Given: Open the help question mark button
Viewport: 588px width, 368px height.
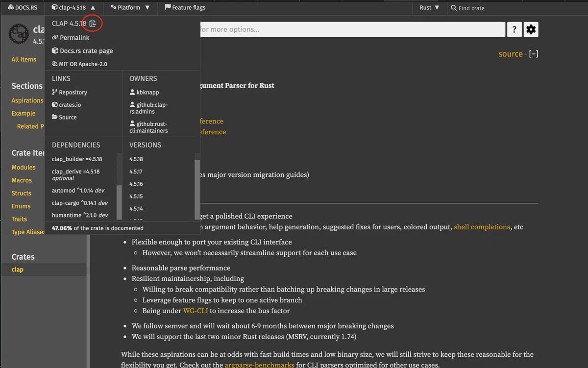Looking at the screenshot, I should pyautogui.click(x=514, y=29).
